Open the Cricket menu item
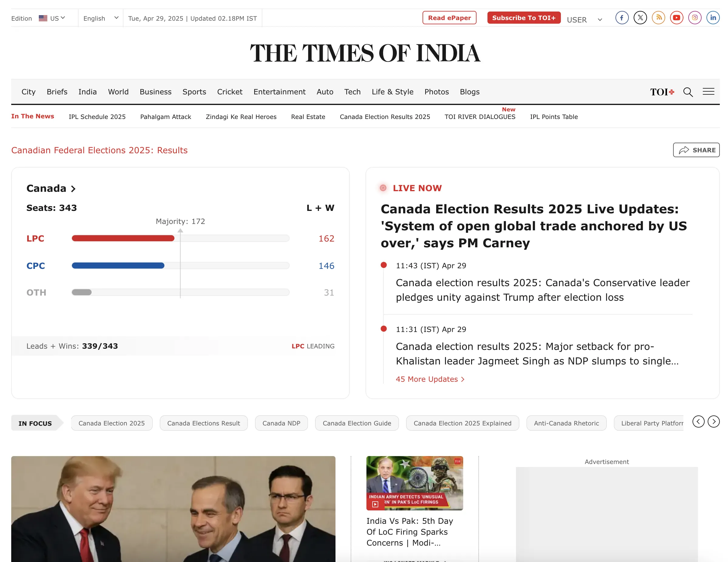The width and height of the screenshot is (728, 562). point(230,92)
